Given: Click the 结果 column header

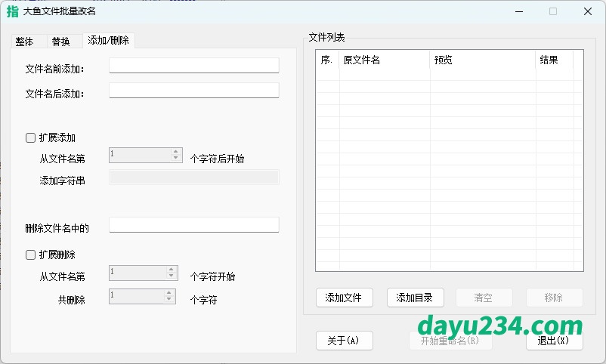Looking at the screenshot, I should [x=554, y=60].
